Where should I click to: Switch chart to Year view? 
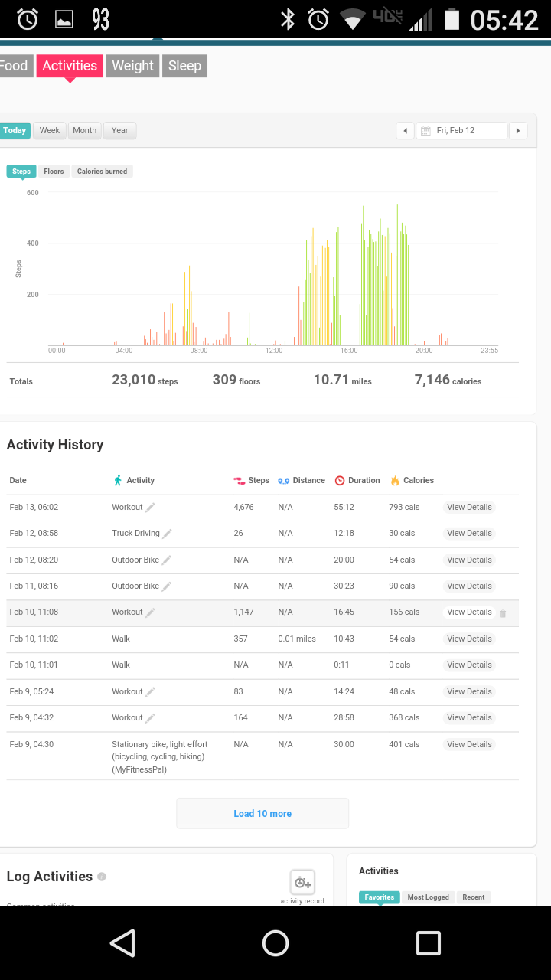[120, 131]
